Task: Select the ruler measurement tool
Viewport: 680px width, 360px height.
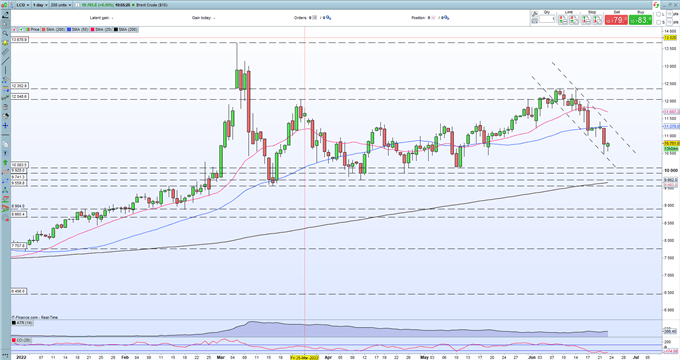Action: click(6, 52)
